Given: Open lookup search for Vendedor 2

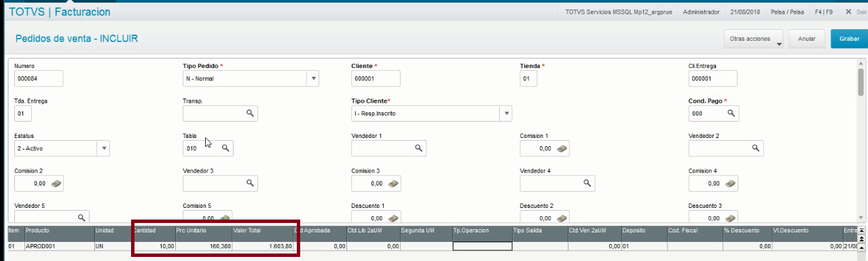Looking at the screenshot, I should (x=756, y=147).
